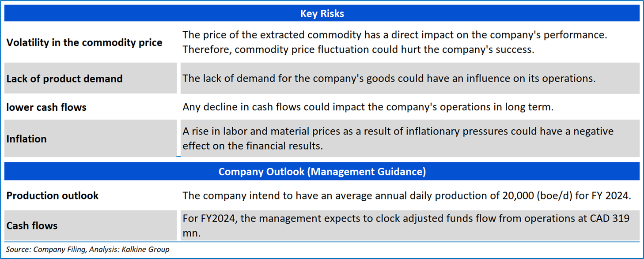644x259 pixels.
Task: Click the lack of demand description cell
Action: pos(389,79)
